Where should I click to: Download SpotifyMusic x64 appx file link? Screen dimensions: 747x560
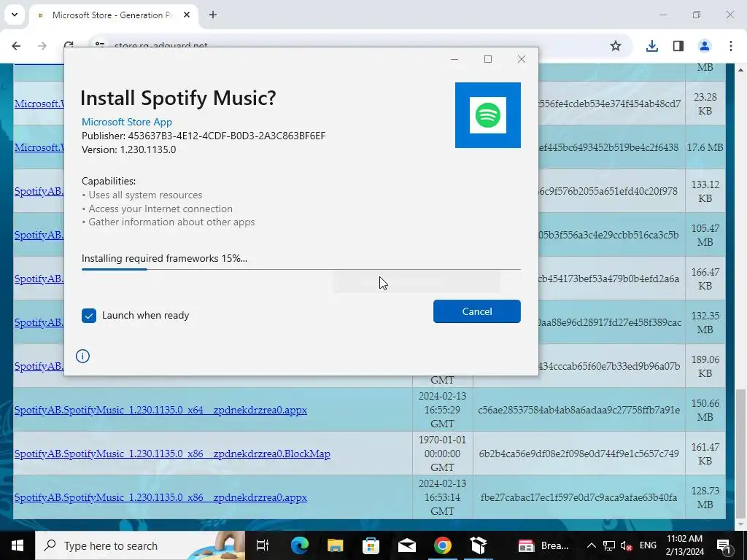pos(160,410)
